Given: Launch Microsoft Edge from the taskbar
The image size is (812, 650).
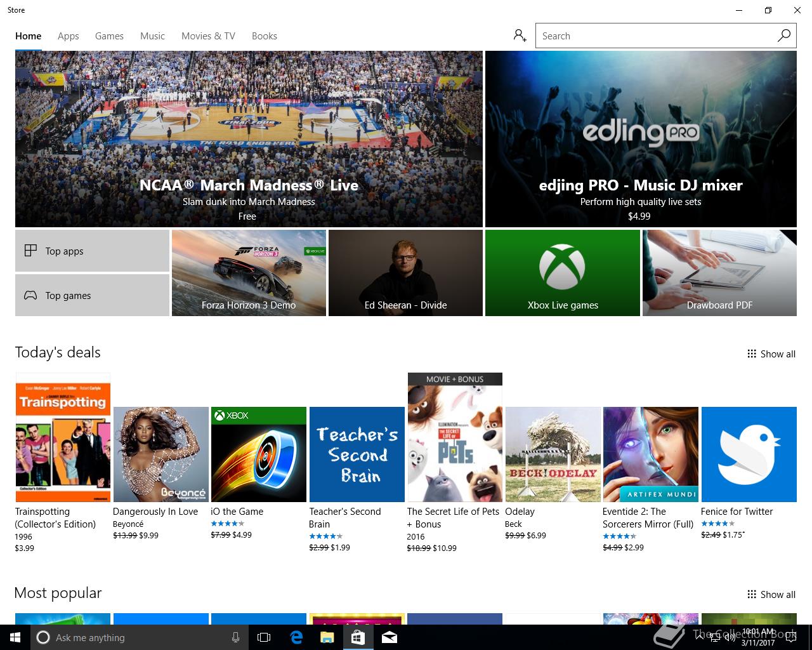Looking at the screenshot, I should (296, 637).
